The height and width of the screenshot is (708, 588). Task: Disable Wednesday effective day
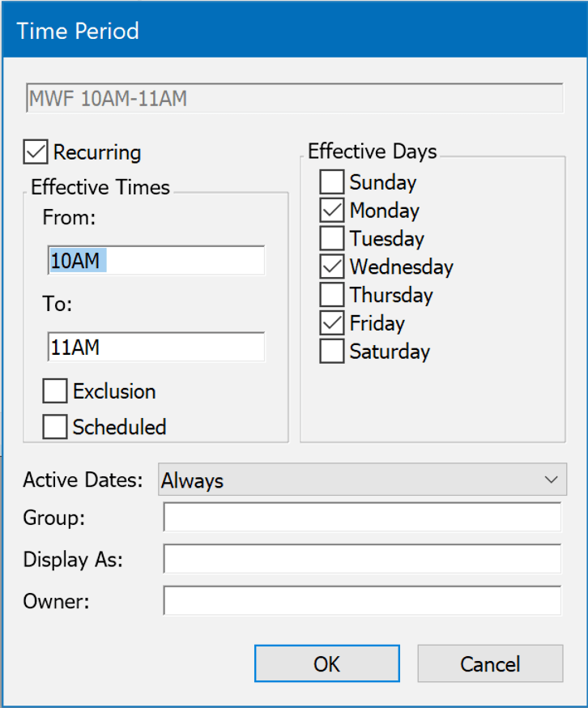point(332,267)
